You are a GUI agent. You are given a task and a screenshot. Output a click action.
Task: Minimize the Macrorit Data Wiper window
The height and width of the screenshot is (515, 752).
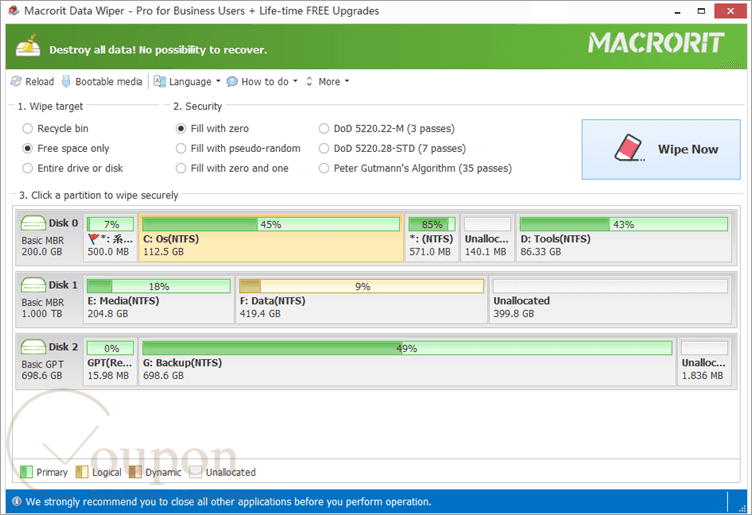coord(677,11)
